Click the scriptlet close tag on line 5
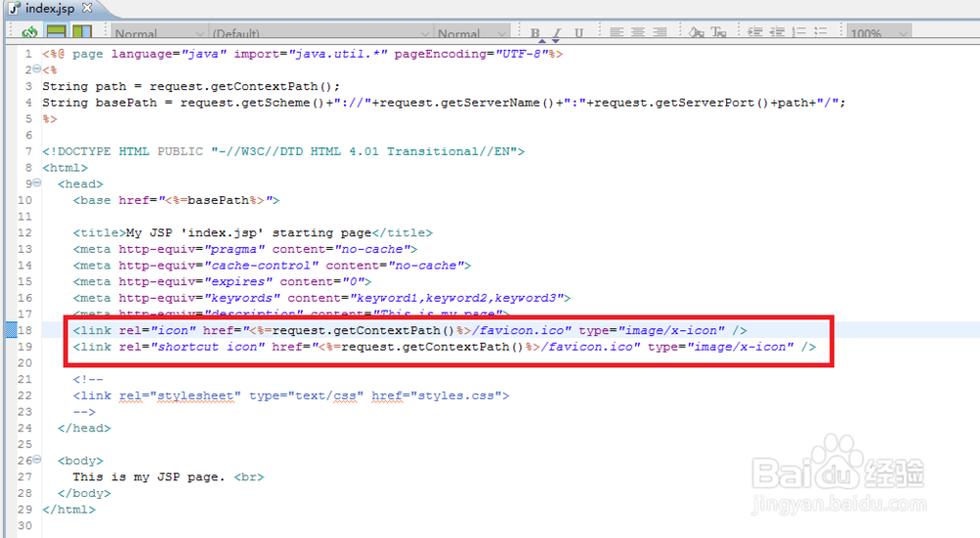Viewport: 980px width, 538px height. point(50,119)
